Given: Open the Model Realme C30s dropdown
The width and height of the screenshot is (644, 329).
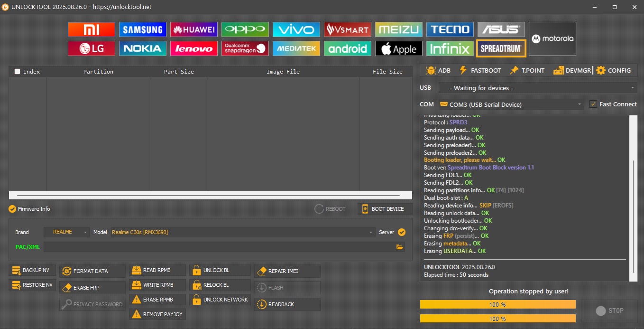Looking at the screenshot, I should [242, 232].
